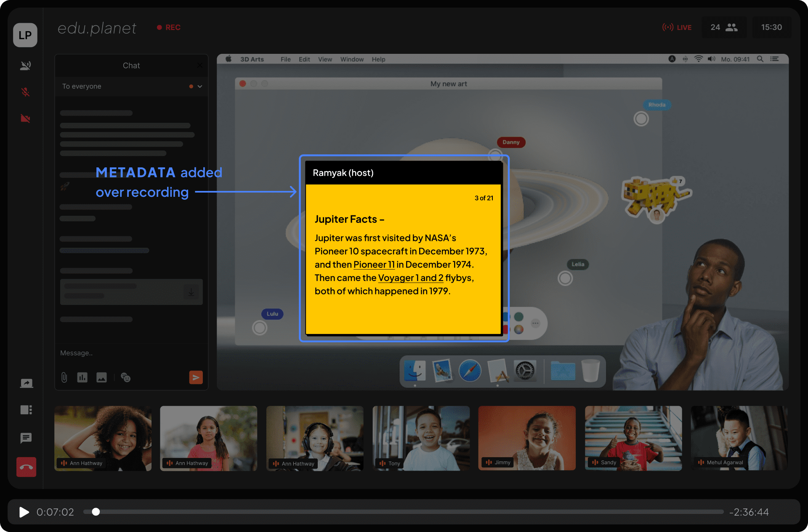Open the emoji picker in chat
The image size is (808, 532).
pos(125,377)
